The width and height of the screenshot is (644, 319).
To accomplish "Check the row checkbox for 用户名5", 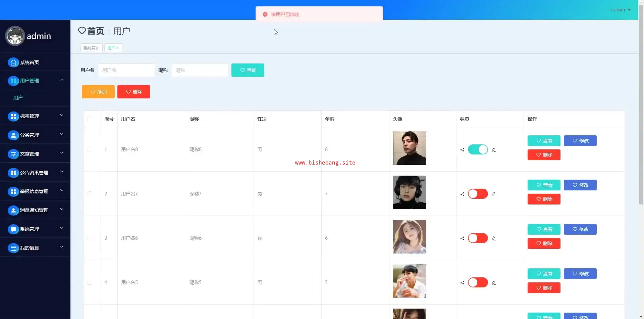I will 90,282.
